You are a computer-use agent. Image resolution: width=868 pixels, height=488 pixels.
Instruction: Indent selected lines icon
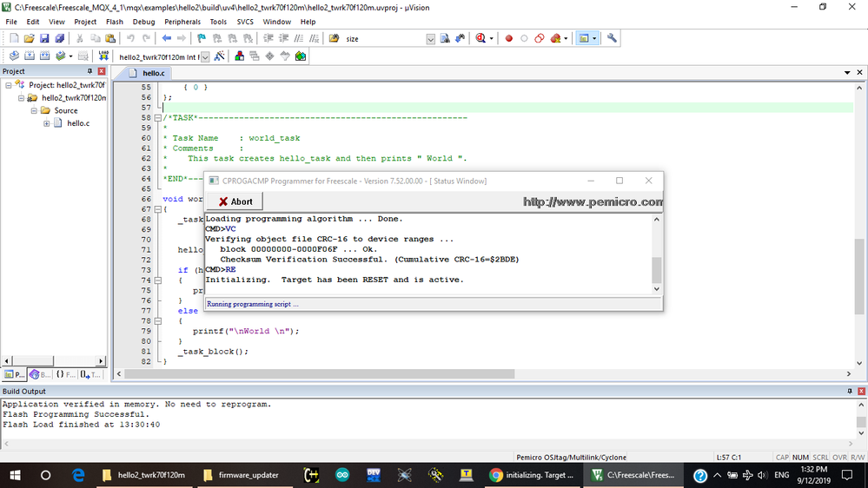(x=268, y=38)
